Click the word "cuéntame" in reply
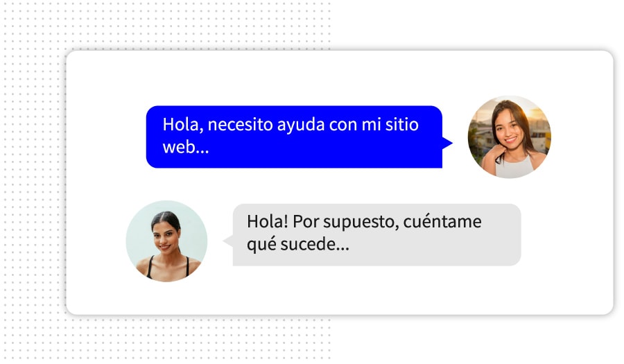This screenshot has height=364, width=624. (x=442, y=222)
